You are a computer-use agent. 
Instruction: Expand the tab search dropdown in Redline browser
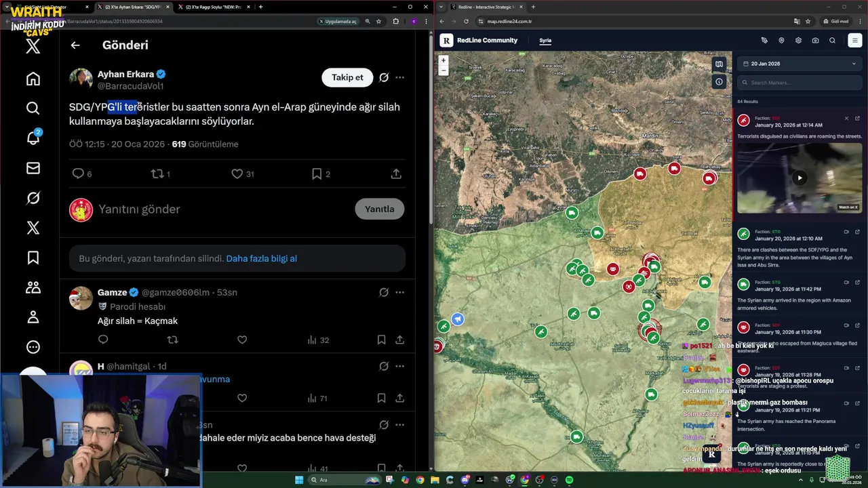[x=441, y=7]
